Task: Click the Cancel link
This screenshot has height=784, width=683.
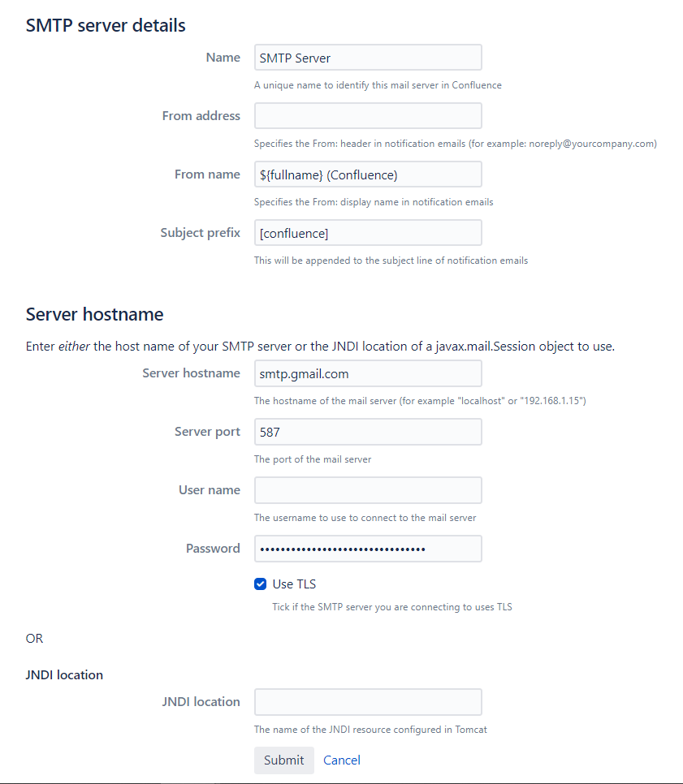Action: point(341,760)
